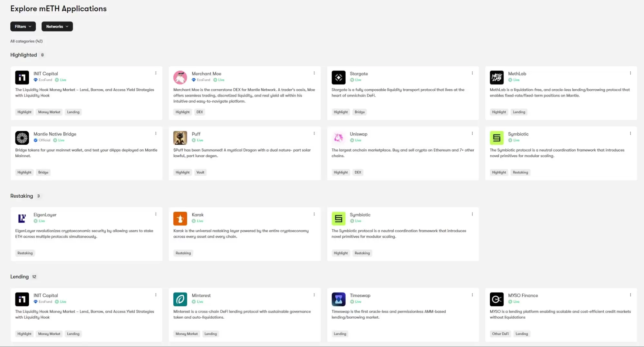The width and height of the screenshot is (644, 347).
Task: Expand options for Lending INIT Capital card
Action: coord(156,295)
